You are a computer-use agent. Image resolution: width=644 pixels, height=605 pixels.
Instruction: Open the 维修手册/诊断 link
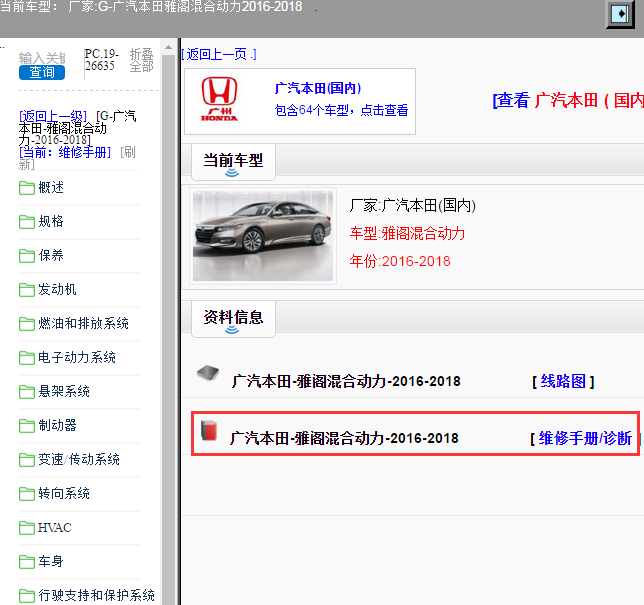[x=585, y=438]
